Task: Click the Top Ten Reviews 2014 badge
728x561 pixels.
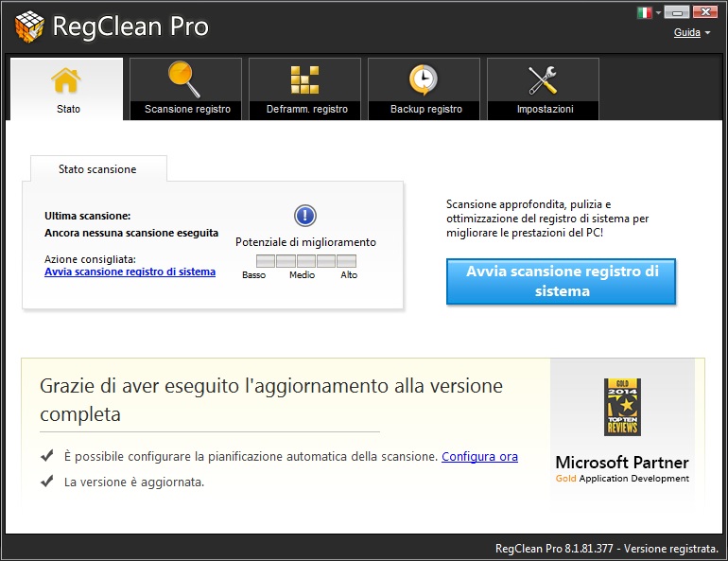Action: [x=622, y=407]
